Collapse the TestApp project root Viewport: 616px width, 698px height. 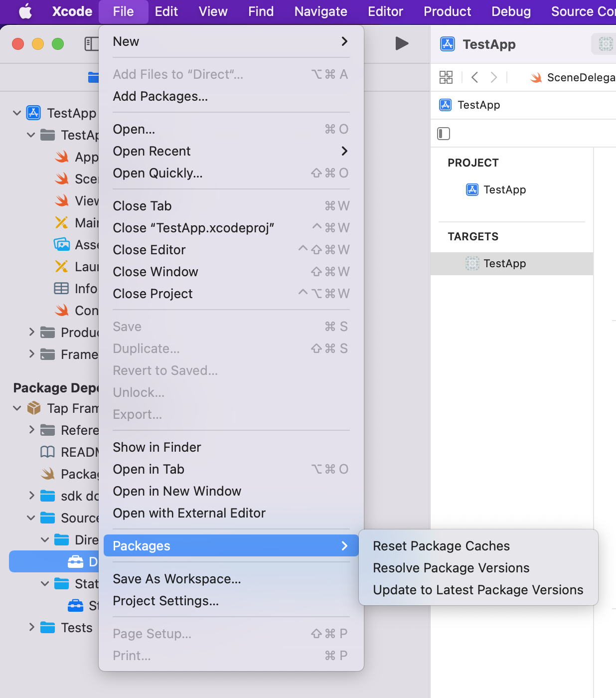pos(17,113)
